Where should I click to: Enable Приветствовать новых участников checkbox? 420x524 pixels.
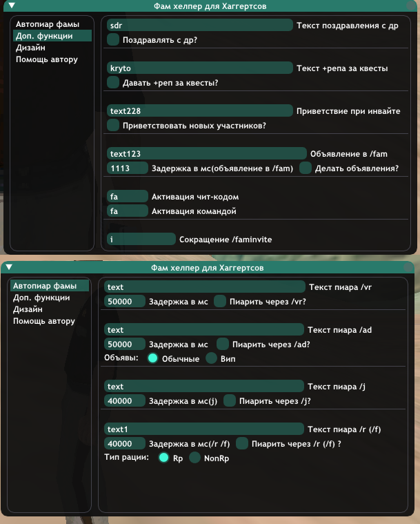[113, 125]
